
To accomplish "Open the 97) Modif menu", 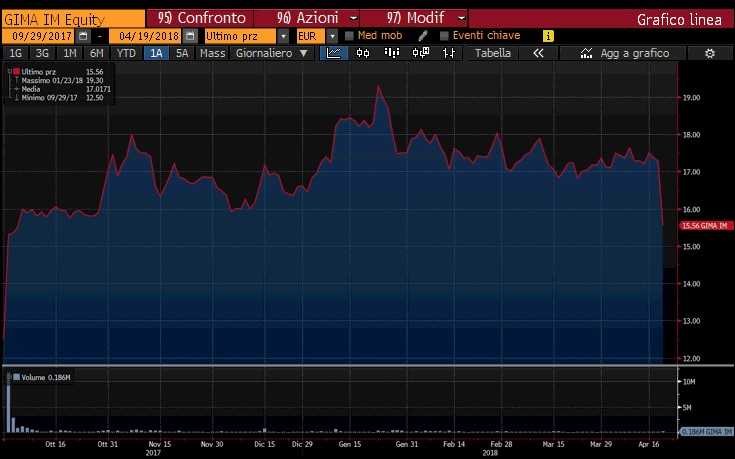I will 414,18.
